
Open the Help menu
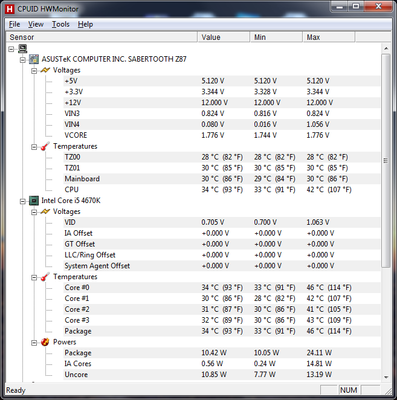point(85,24)
